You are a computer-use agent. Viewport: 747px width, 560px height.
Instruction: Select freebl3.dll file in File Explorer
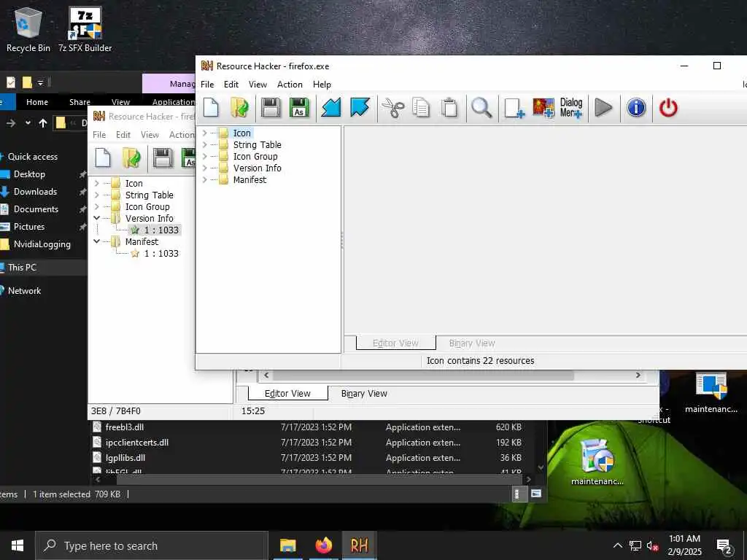click(x=124, y=427)
